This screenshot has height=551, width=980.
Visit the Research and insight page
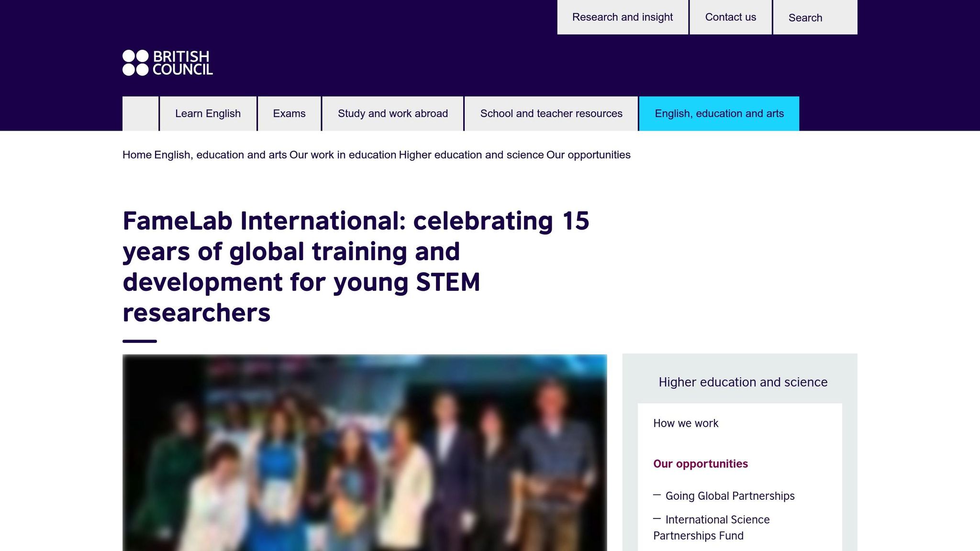[x=623, y=17]
